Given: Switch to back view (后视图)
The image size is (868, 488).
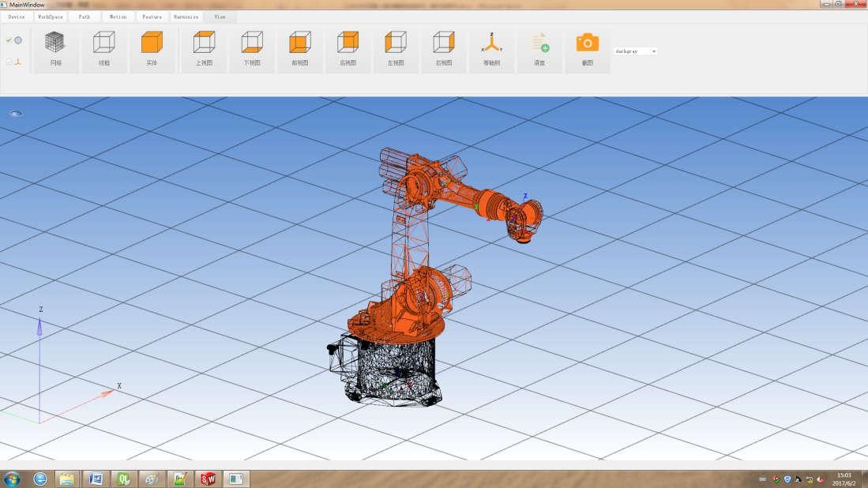Looking at the screenshot, I should click(x=348, y=47).
